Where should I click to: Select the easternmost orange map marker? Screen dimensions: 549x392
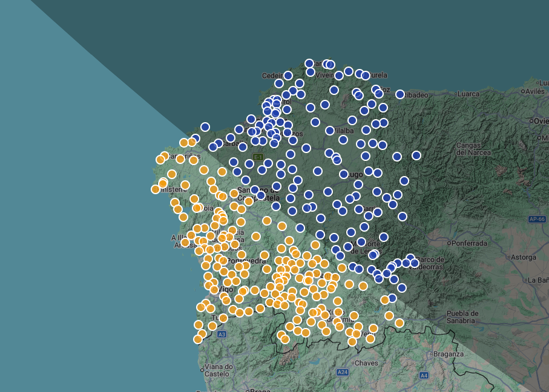pos(399,323)
